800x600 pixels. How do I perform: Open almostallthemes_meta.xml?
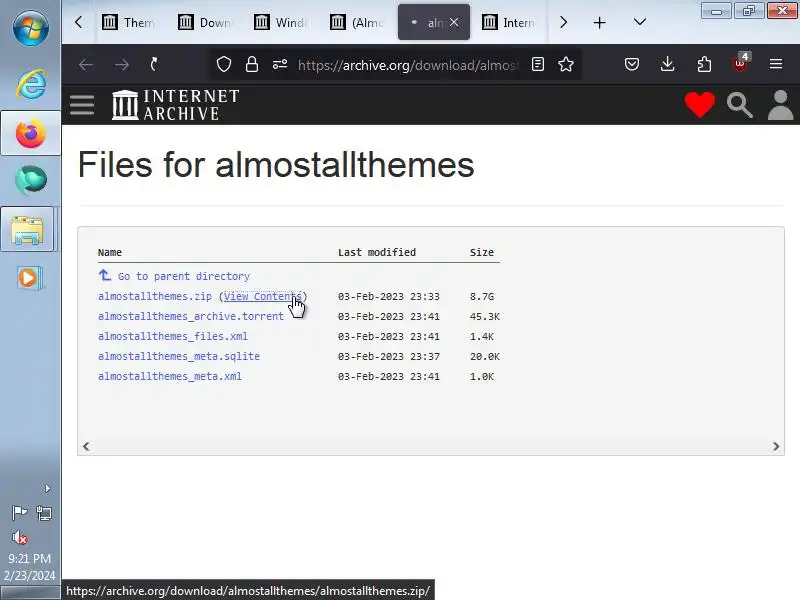(170, 377)
